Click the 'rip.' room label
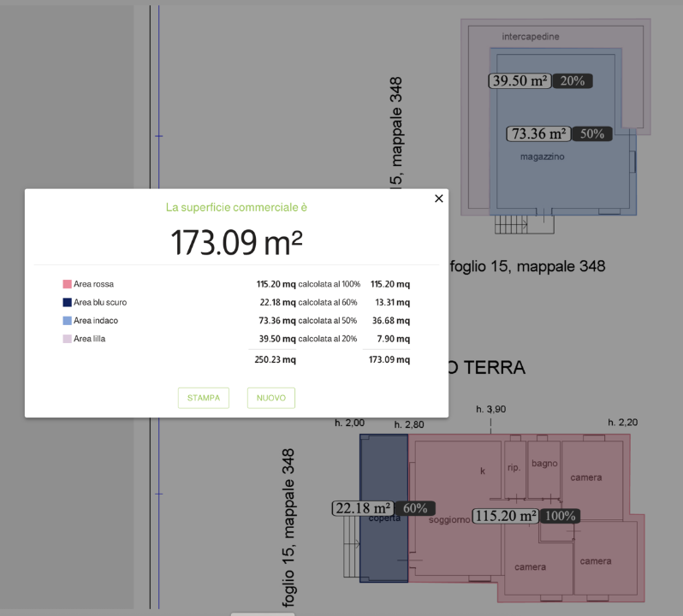This screenshot has height=616, width=683. [514, 467]
